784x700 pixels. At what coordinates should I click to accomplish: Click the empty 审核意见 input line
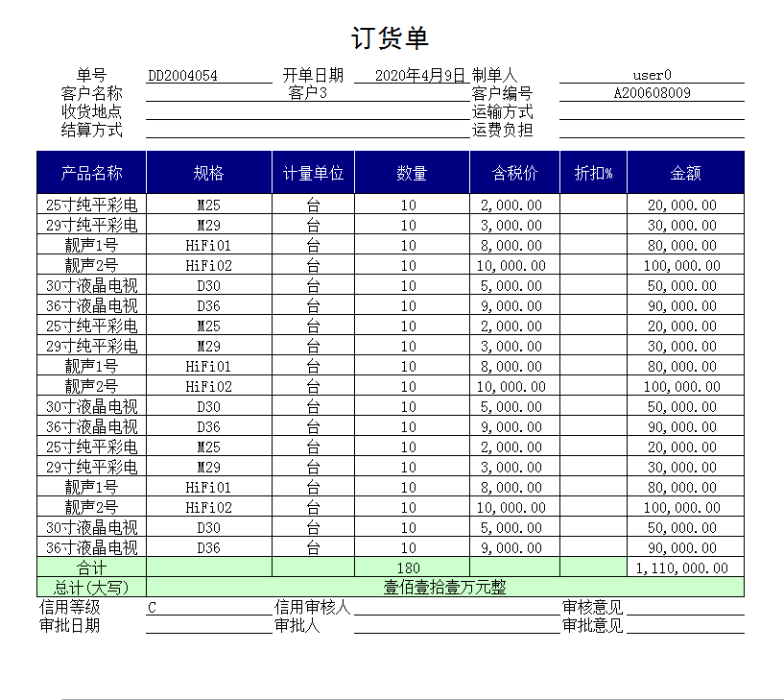pos(685,608)
